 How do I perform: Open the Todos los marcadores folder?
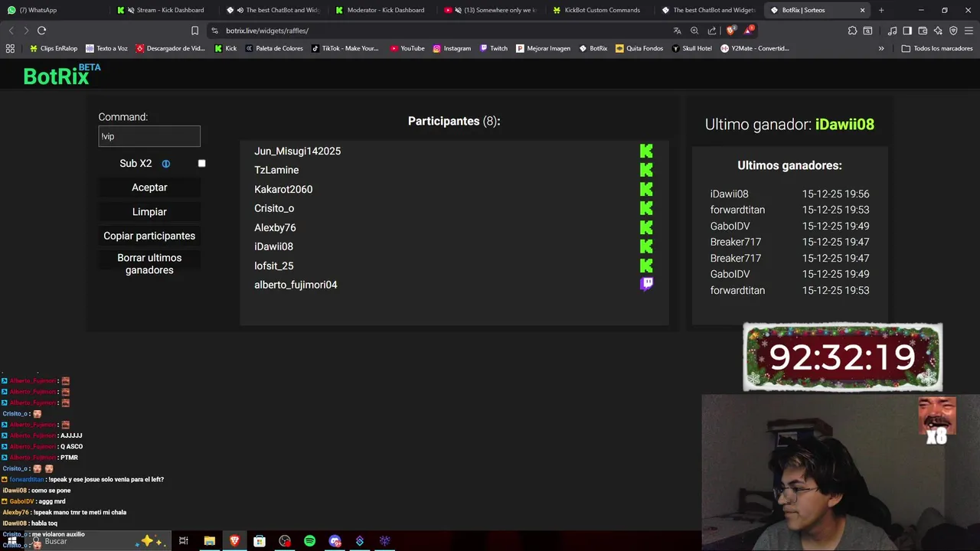[x=937, y=48]
